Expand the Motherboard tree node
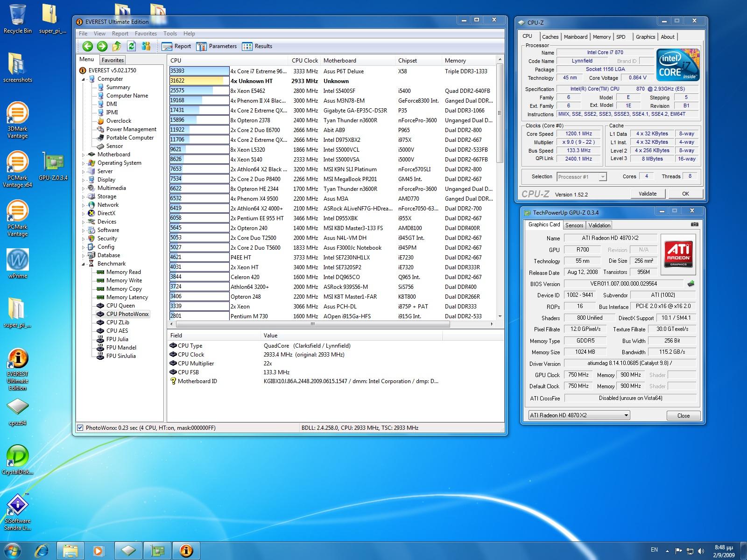 [x=84, y=154]
